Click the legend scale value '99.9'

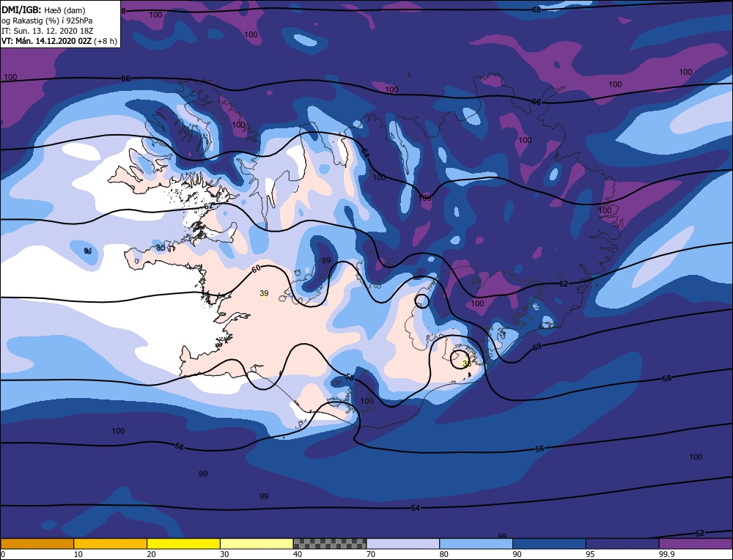click(x=666, y=554)
